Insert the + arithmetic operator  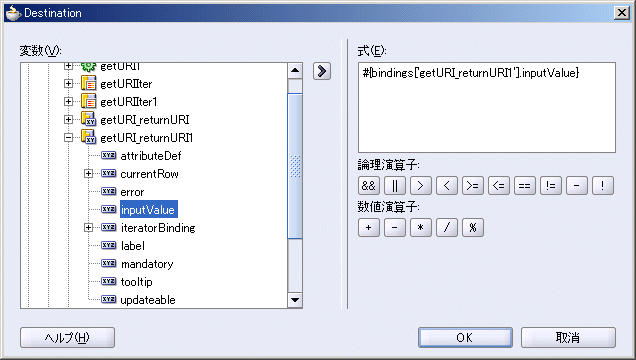click(369, 227)
